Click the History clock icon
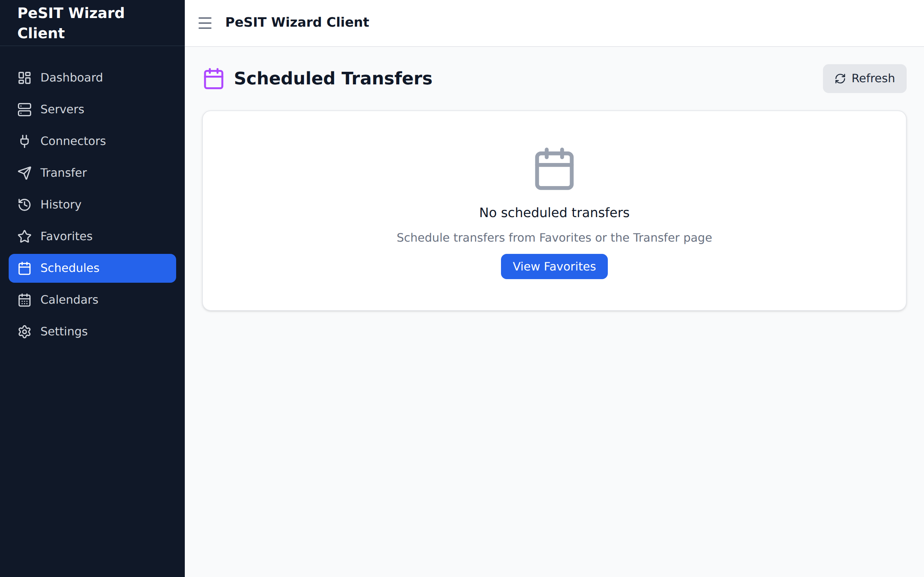 pos(25,204)
